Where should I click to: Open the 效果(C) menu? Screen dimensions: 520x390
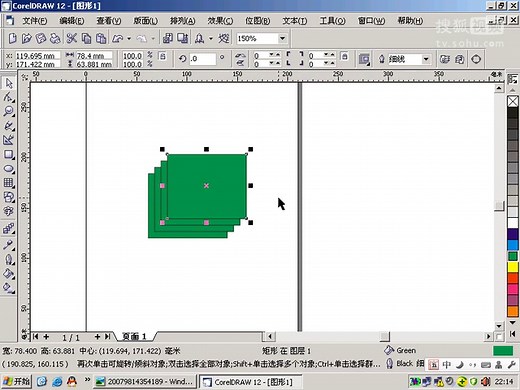pyautogui.click(x=220, y=21)
